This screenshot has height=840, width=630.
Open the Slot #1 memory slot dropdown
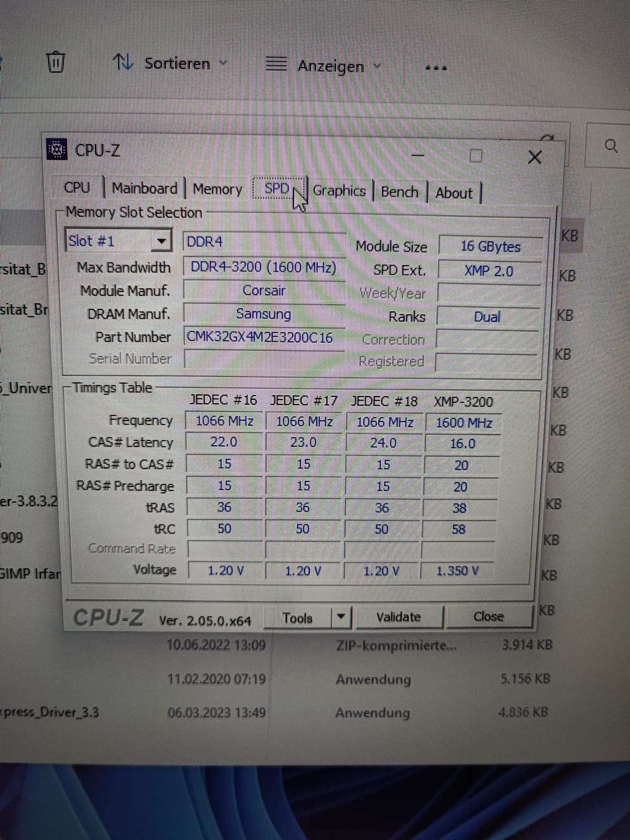pyautogui.click(x=118, y=241)
